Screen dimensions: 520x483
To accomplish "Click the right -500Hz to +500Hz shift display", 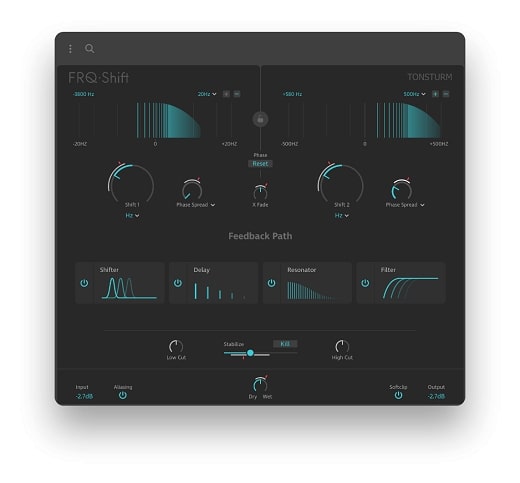I will pos(364,121).
